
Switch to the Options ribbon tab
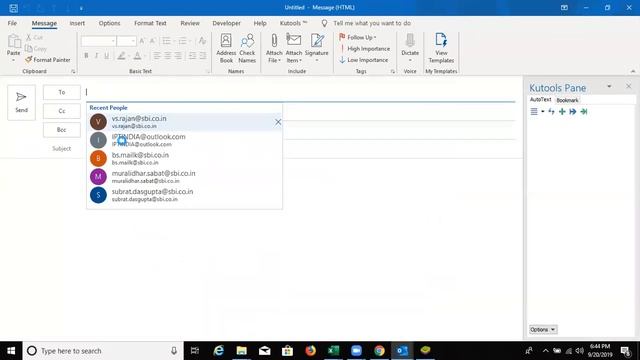coord(109,23)
